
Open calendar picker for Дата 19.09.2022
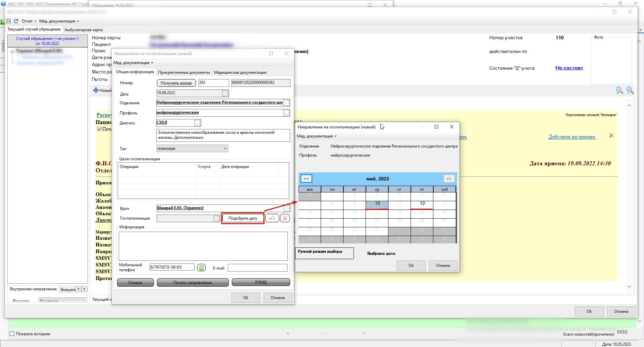(x=225, y=94)
